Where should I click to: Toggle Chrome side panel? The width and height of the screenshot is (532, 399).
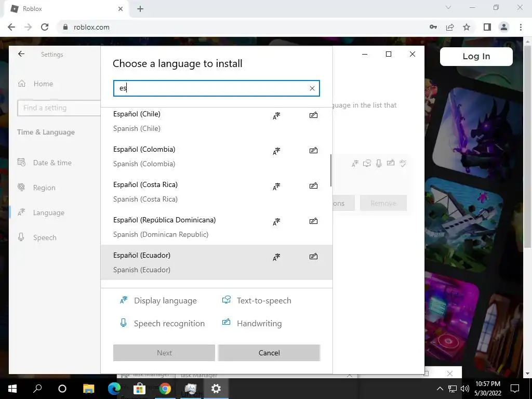click(487, 27)
